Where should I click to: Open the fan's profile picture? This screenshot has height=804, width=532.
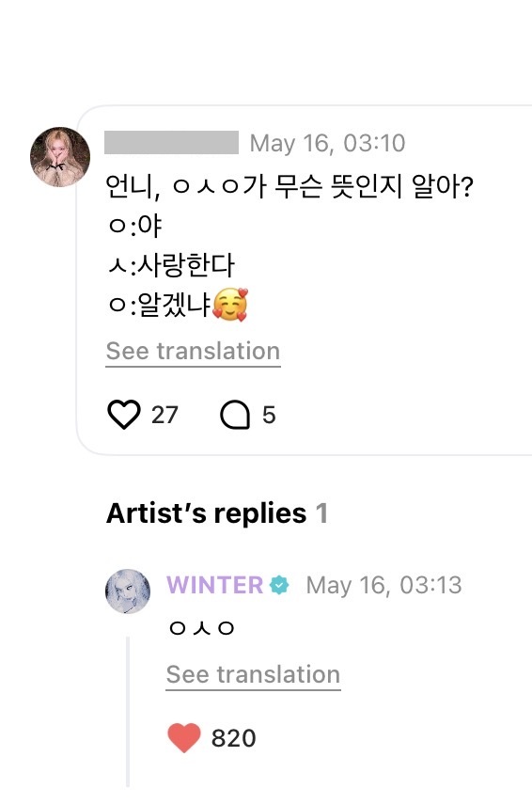point(60,157)
